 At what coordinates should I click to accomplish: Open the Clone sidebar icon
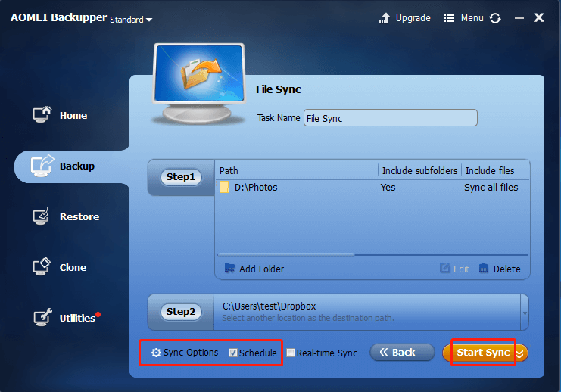pyautogui.click(x=42, y=267)
